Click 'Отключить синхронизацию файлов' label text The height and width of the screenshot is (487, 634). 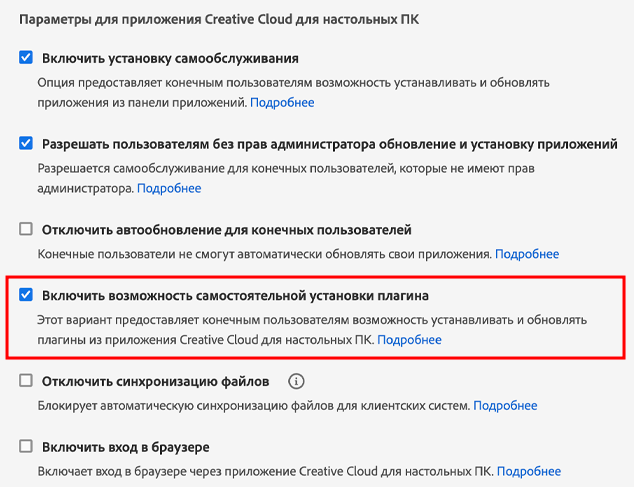click(x=155, y=381)
